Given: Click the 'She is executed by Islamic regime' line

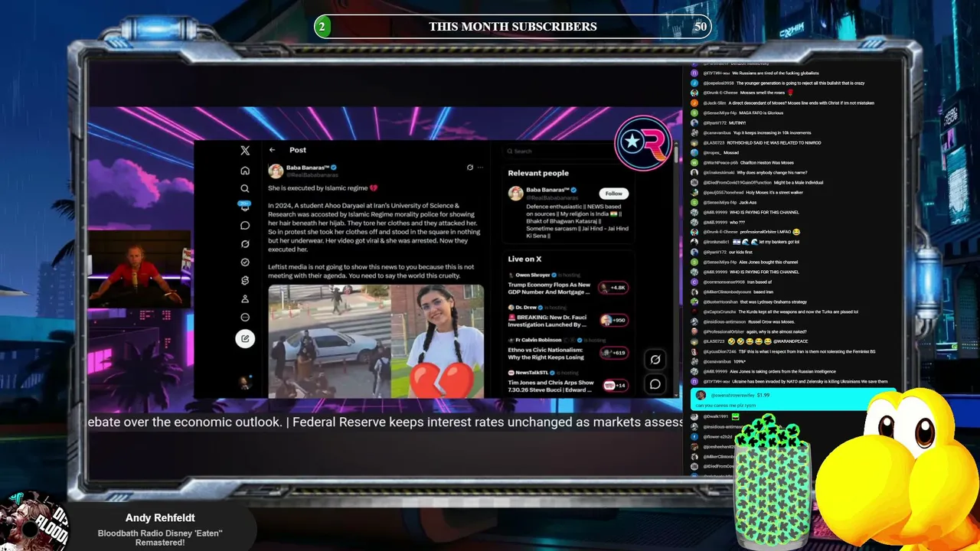Looking at the screenshot, I should click(x=322, y=188).
